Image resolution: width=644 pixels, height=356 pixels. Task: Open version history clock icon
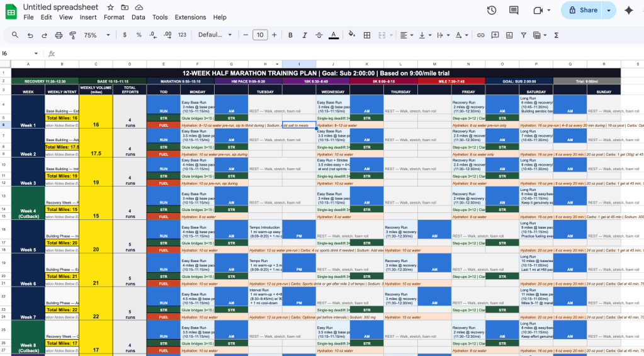[x=492, y=10]
